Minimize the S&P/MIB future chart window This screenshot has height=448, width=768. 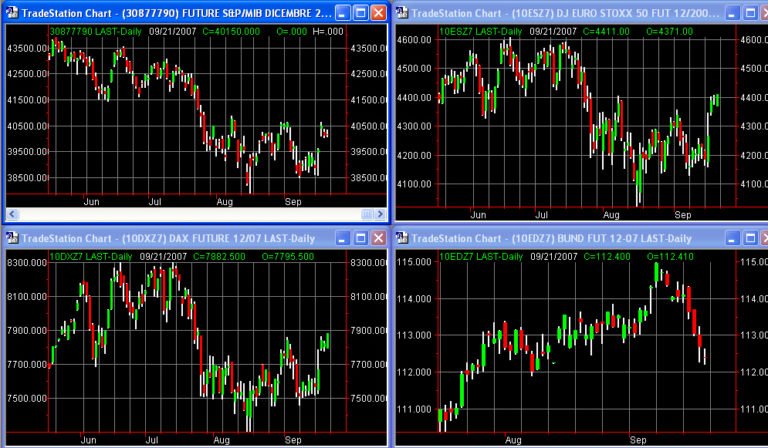[x=341, y=13]
